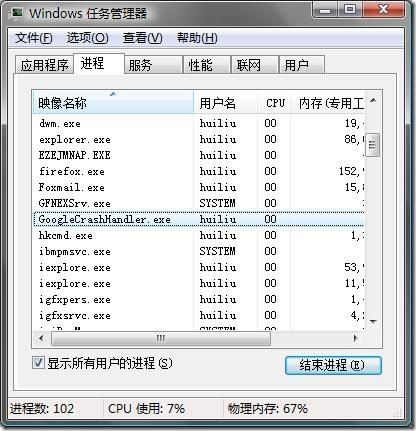Click CPU value in explorer.exe row
This screenshot has width=416, height=431.
tap(270, 139)
